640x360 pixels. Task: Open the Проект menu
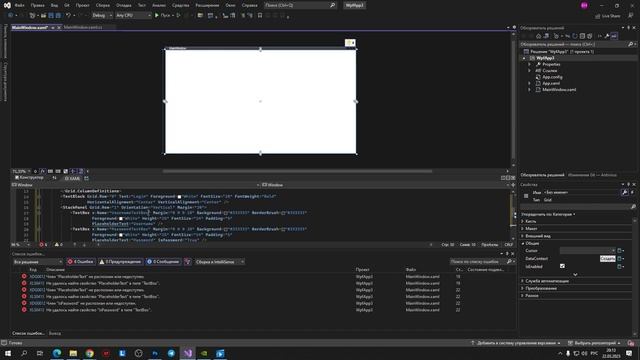[x=82, y=5]
